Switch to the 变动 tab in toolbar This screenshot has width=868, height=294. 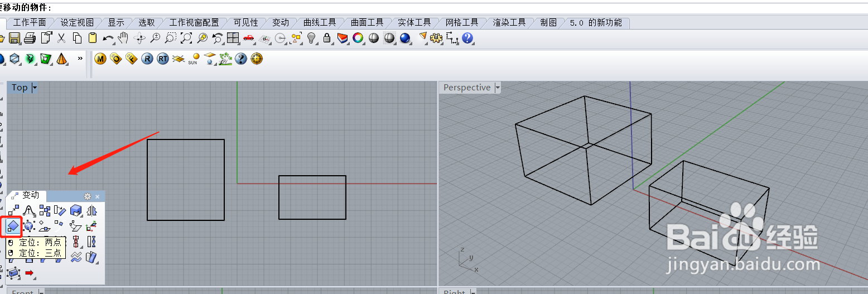click(x=281, y=23)
